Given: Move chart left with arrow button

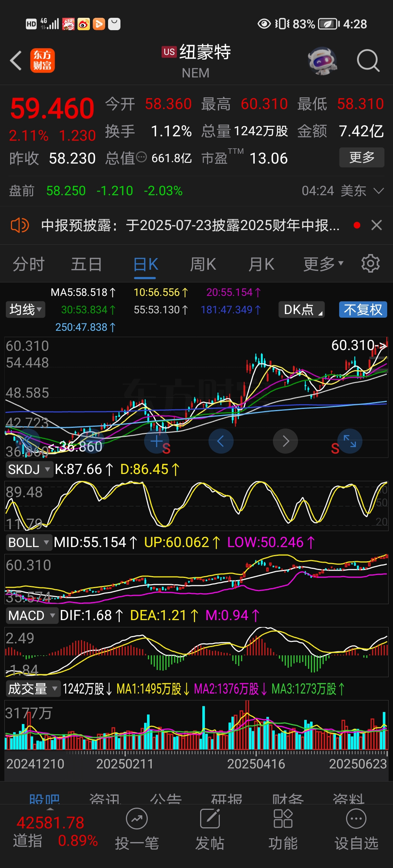Looking at the screenshot, I should pos(221,441).
